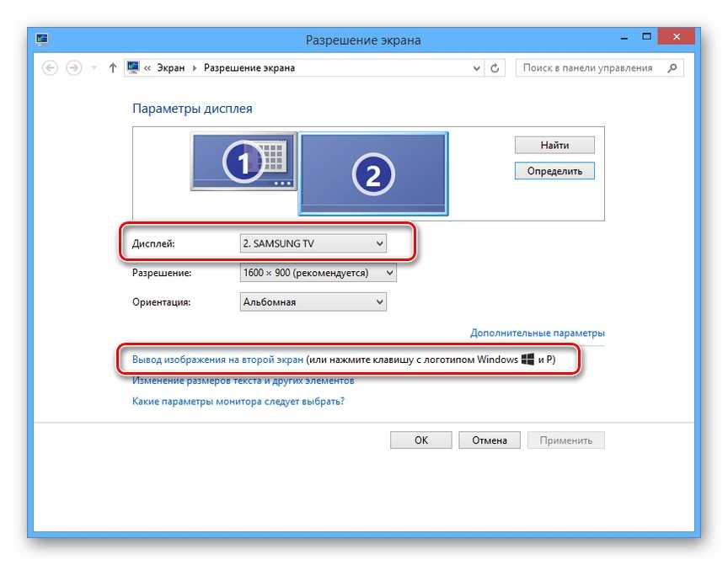Click the Вывод изображения на второй экран link

[217, 360]
